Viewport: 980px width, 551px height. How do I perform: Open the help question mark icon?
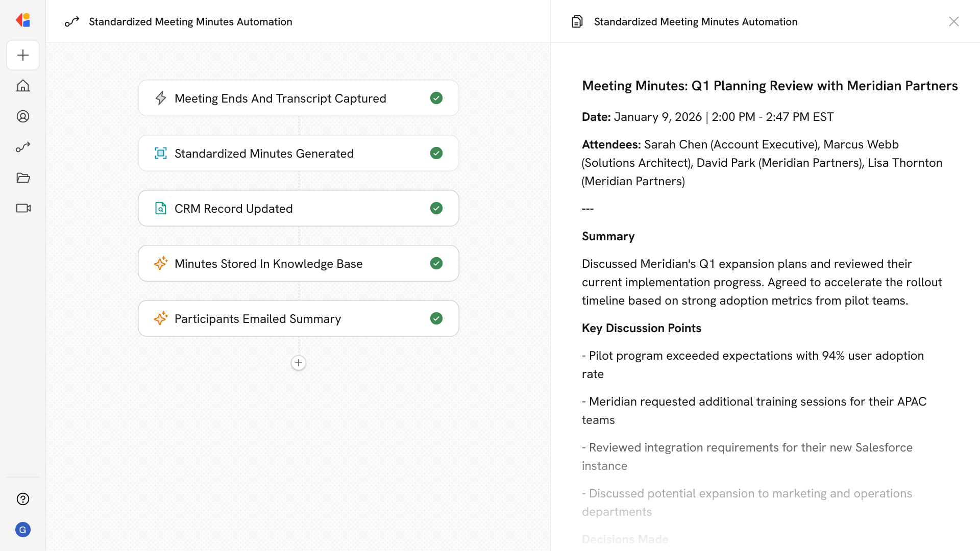23,499
